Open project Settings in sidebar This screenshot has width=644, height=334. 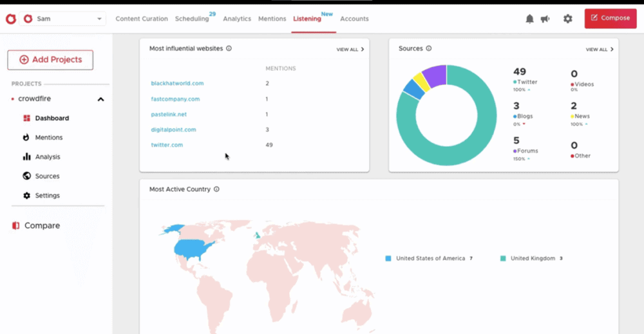click(x=47, y=195)
